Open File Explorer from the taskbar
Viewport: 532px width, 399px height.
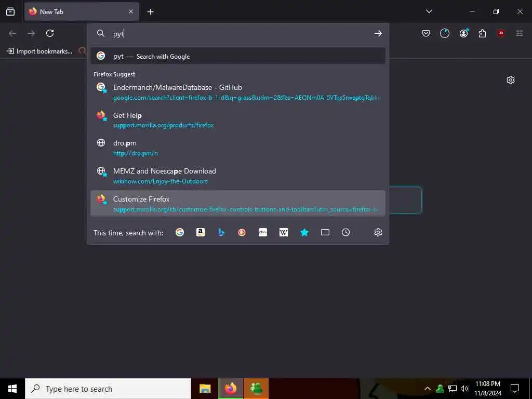[x=205, y=389]
